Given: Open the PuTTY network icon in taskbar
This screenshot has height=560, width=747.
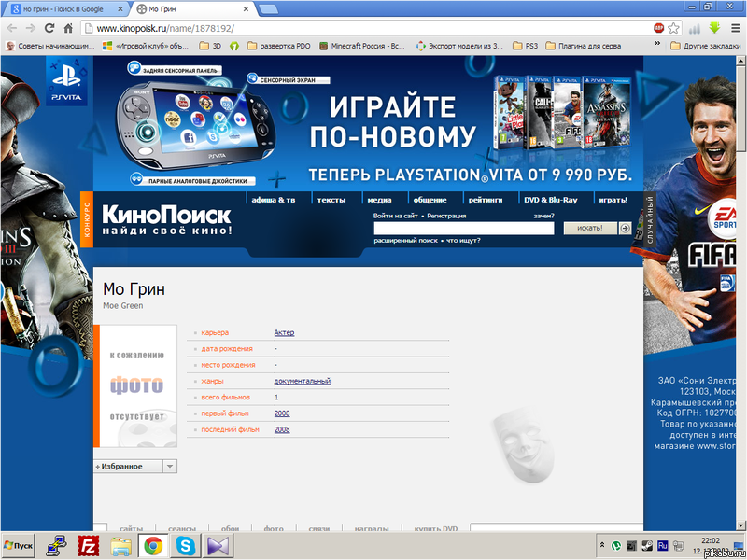Looking at the screenshot, I should point(57,546).
